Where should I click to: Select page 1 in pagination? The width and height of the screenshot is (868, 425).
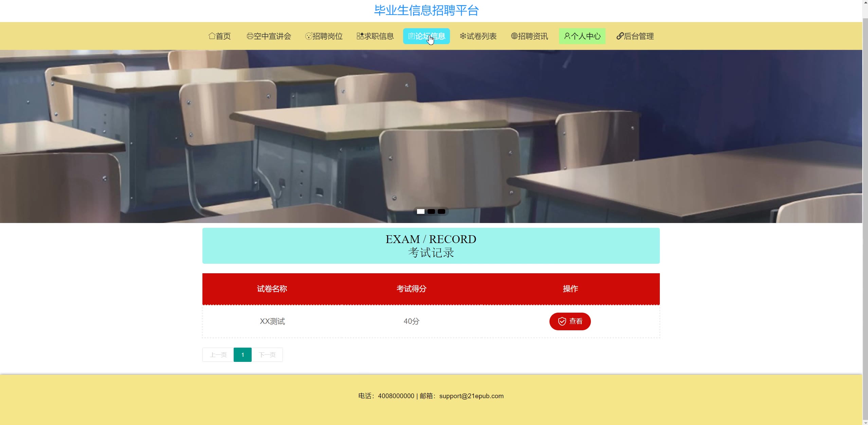click(x=242, y=355)
